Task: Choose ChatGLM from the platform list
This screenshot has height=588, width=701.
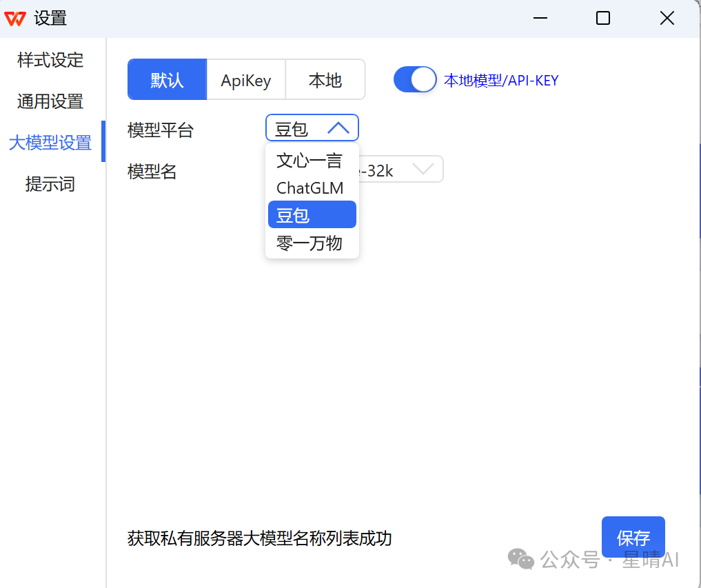Action: click(x=312, y=187)
